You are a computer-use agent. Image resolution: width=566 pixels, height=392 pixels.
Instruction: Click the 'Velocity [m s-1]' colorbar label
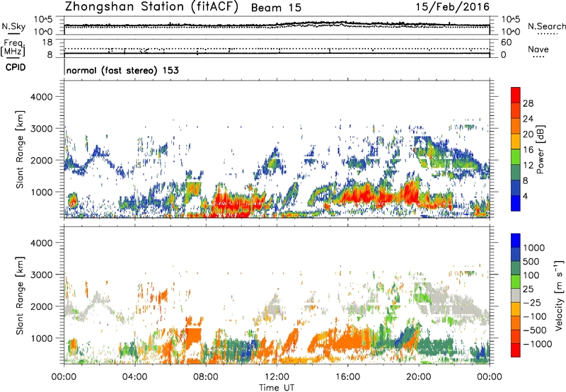click(558, 295)
